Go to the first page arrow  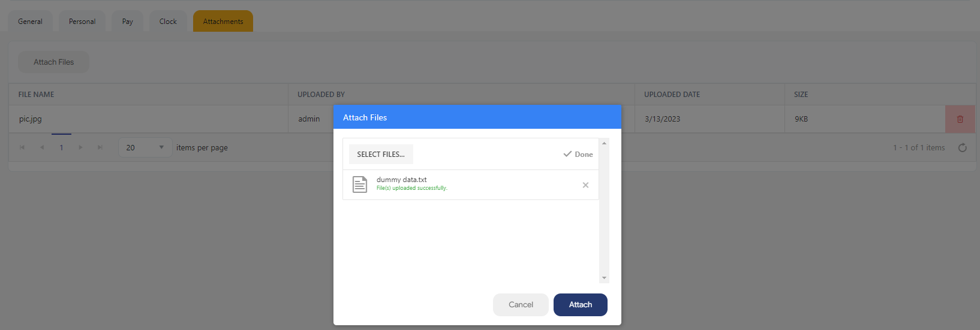click(22, 148)
